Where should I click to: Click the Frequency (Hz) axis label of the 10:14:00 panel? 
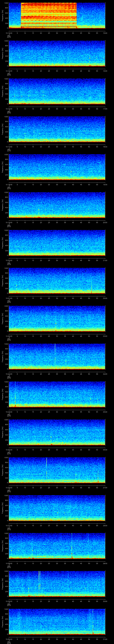pos(3,16)
